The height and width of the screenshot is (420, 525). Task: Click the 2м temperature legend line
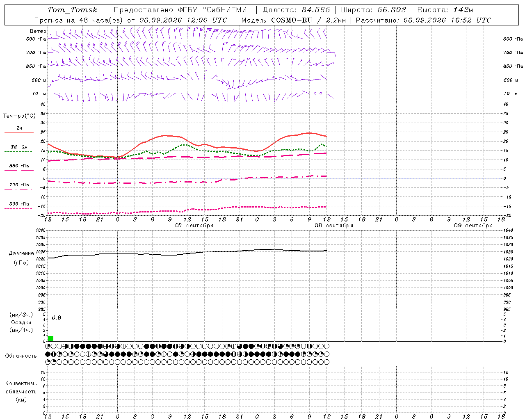click(x=19, y=130)
